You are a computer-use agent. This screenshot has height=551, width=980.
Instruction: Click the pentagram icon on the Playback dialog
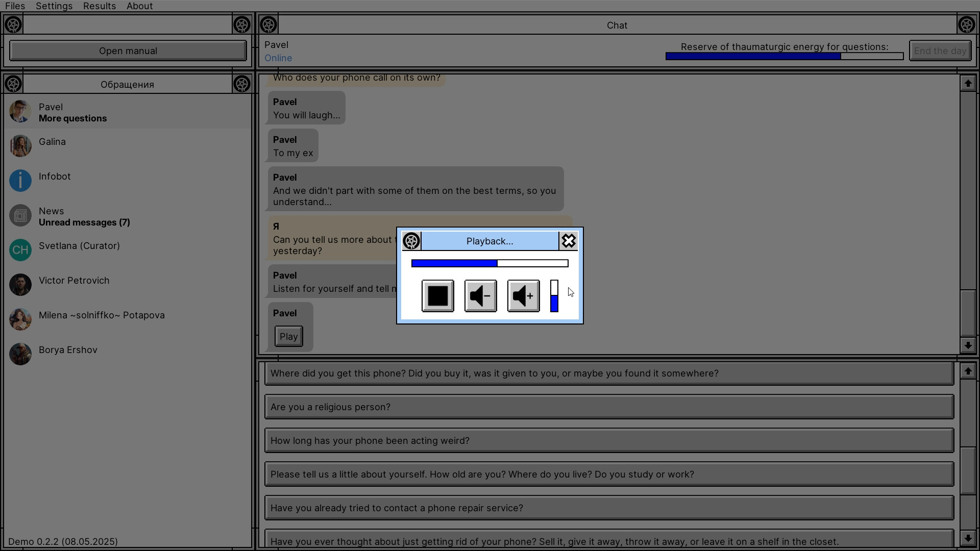point(411,241)
